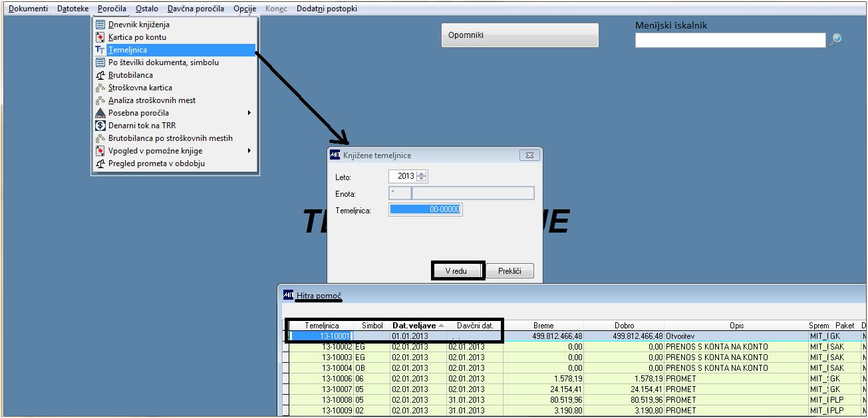Image resolution: width=868 pixels, height=418 pixels.
Task: Focus the Menijski iskalnik search field
Action: coord(730,41)
